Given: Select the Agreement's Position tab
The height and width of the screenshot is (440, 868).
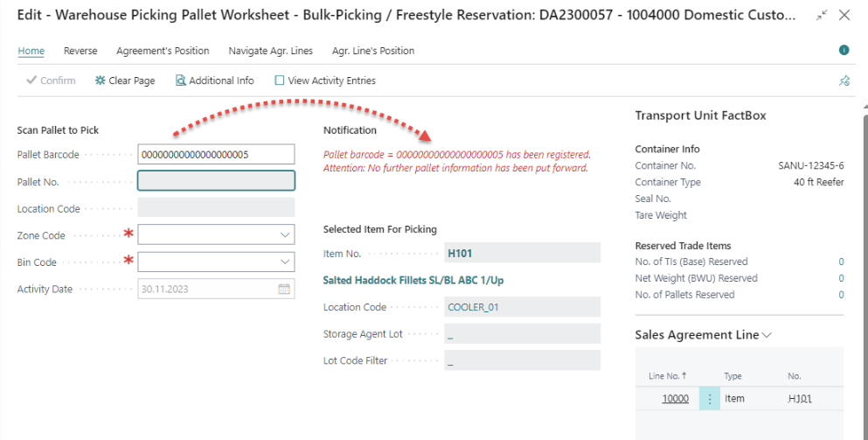Looking at the screenshot, I should tap(163, 51).
